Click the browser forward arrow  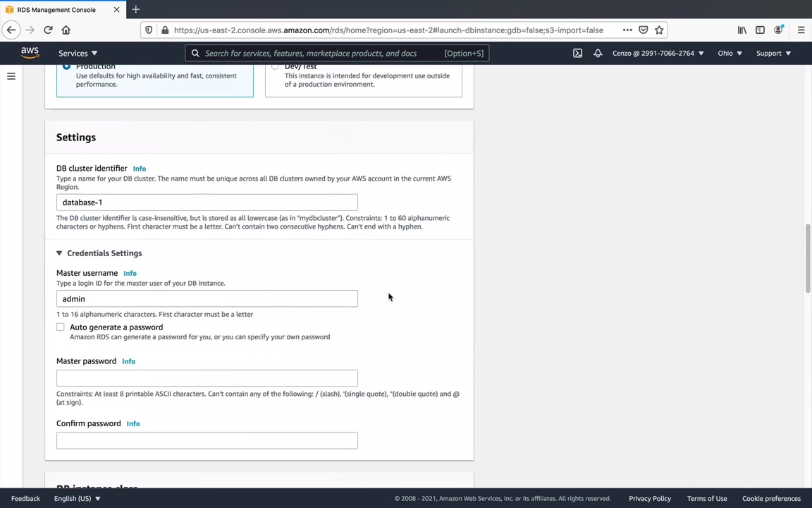[30, 30]
